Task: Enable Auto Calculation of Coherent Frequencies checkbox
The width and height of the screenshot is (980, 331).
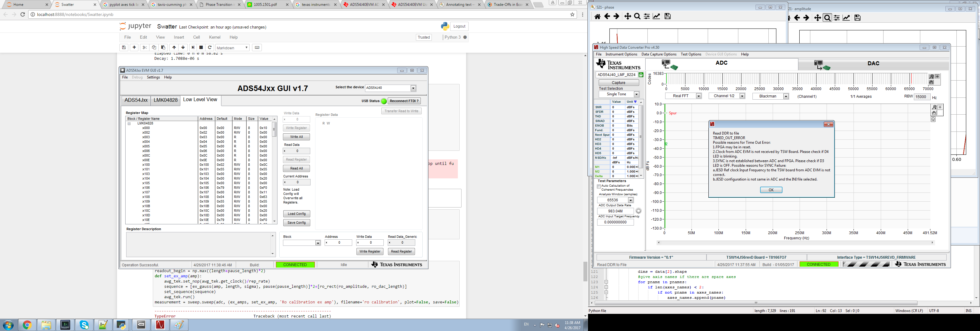Action: tap(599, 186)
